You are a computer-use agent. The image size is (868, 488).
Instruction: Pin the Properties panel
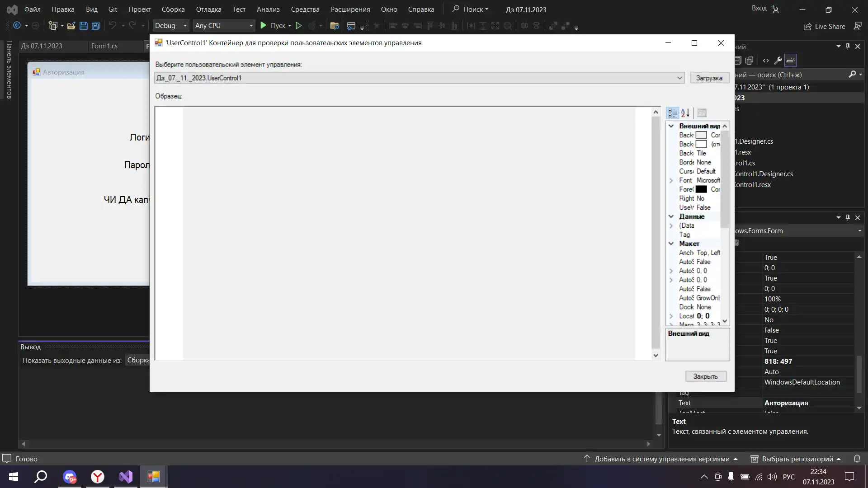coord(848,218)
